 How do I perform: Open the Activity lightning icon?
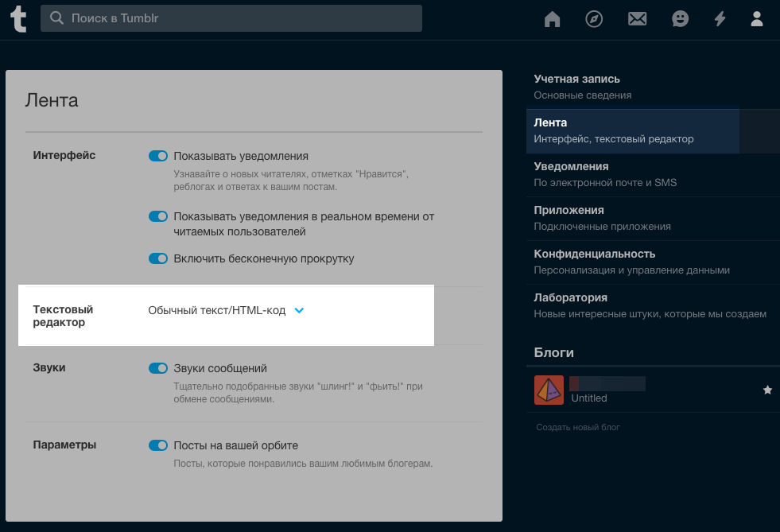pos(720,19)
